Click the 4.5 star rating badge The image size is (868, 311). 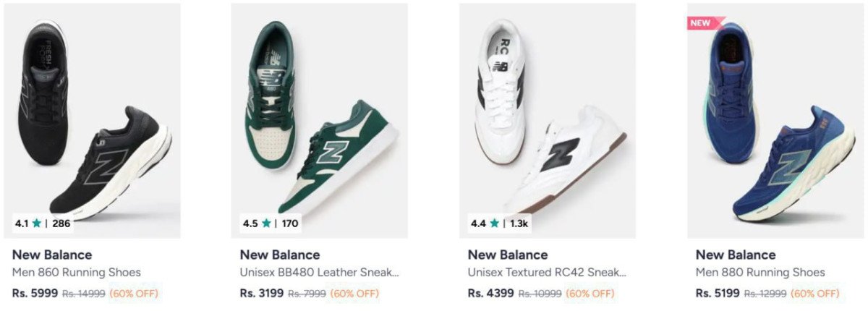[271, 223]
